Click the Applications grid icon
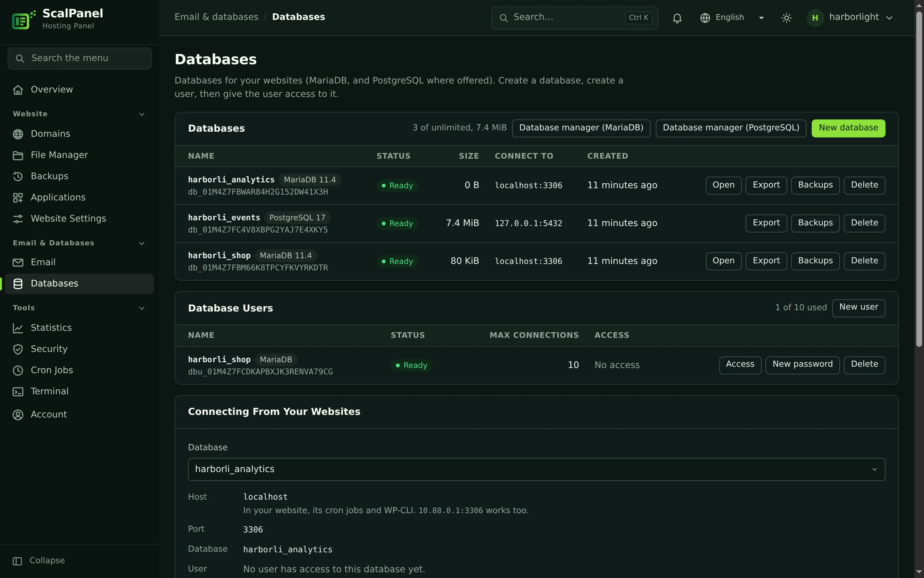Viewport: 924px width, 578px height. click(18, 197)
